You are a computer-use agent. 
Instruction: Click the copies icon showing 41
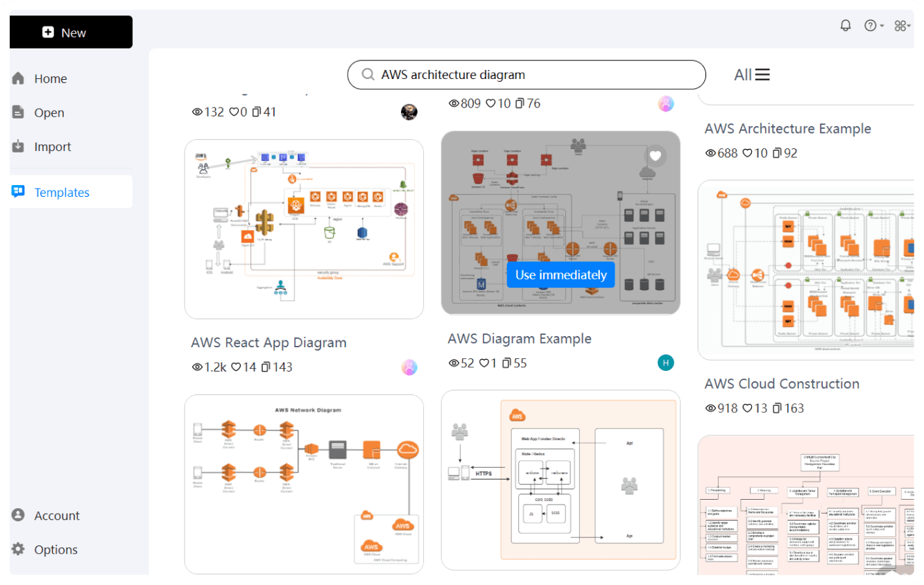256,112
